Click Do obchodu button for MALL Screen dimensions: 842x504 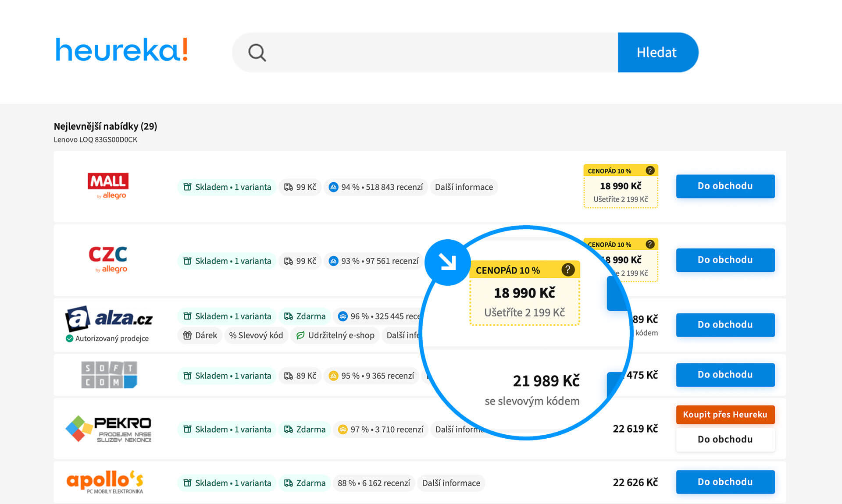[x=725, y=186]
